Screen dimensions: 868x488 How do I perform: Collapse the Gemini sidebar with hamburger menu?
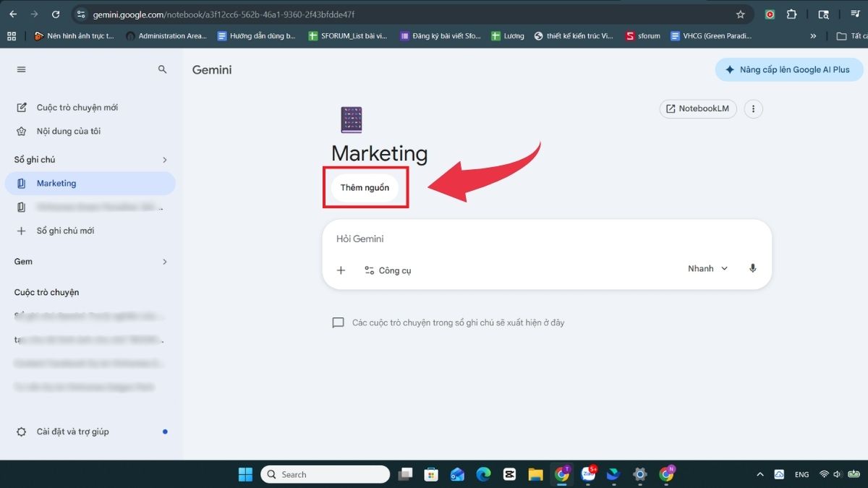coord(21,69)
